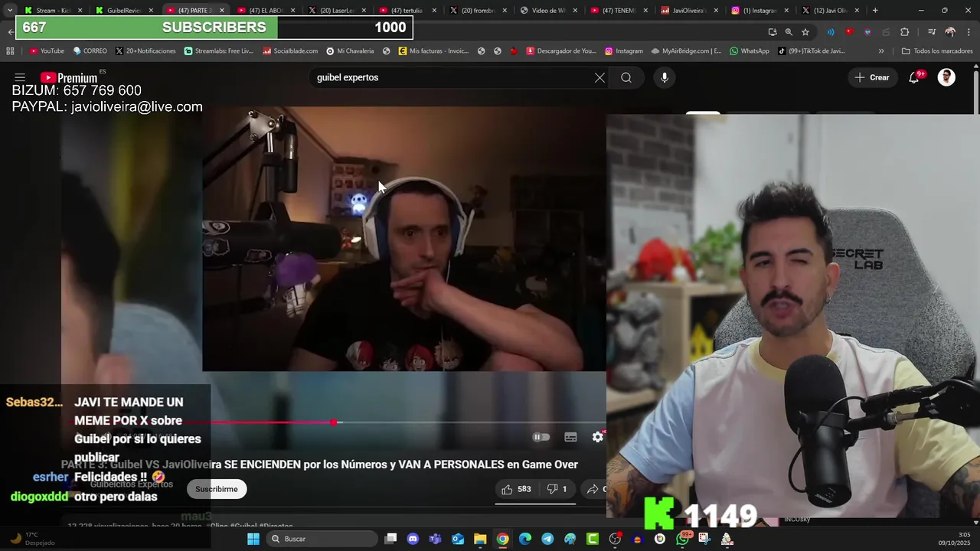This screenshot has height=551, width=980.
Task: Click the main video frame to pause
Action: tap(404, 239)
